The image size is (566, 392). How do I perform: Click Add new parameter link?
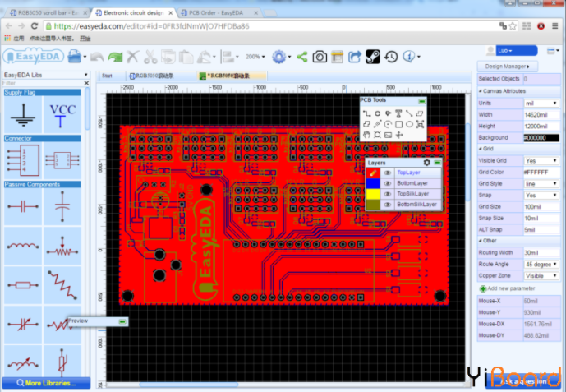pyautogui.click(x=507, y=288)
